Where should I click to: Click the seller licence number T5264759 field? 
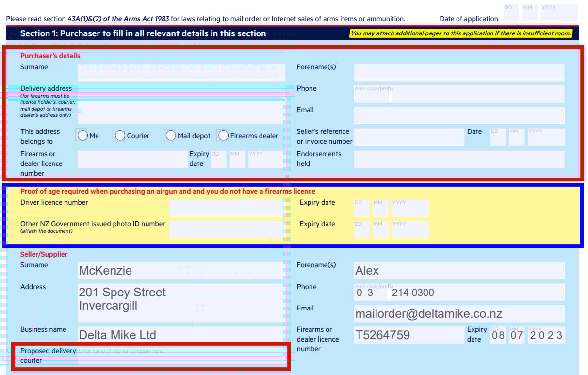point(409,335)
